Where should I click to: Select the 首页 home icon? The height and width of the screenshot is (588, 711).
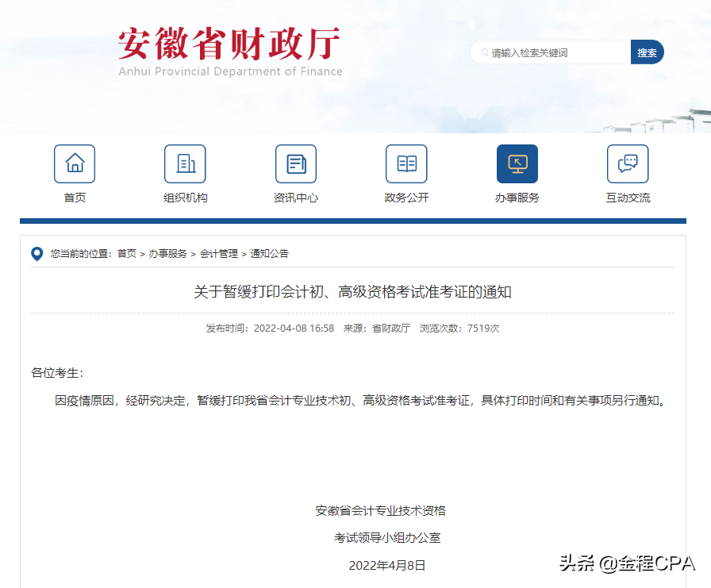click(x=74, y=163)
